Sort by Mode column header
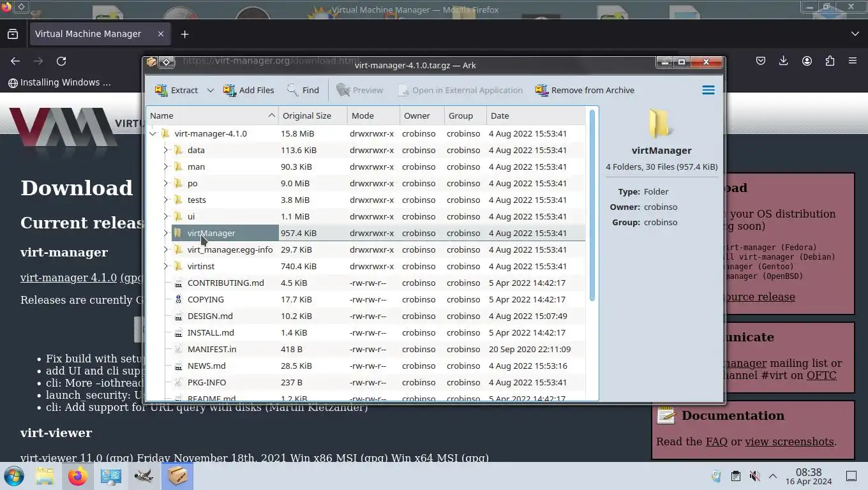This screenshot has width=868, height=490. tap(373, 115)
